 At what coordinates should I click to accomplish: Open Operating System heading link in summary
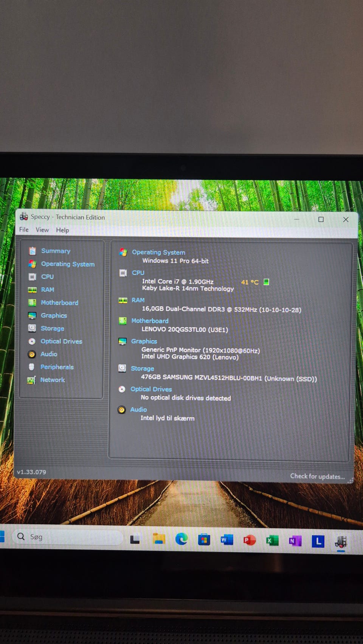158,252
